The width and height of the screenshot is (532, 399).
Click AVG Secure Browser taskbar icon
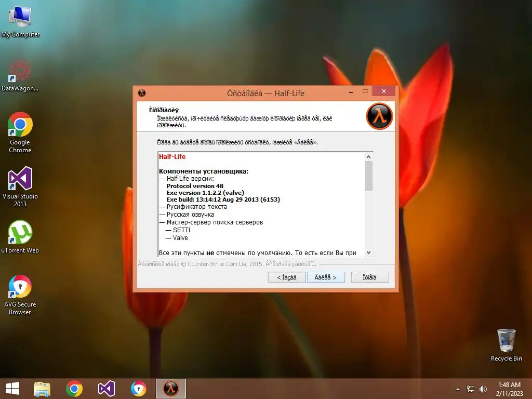click(x=138, y=389)
